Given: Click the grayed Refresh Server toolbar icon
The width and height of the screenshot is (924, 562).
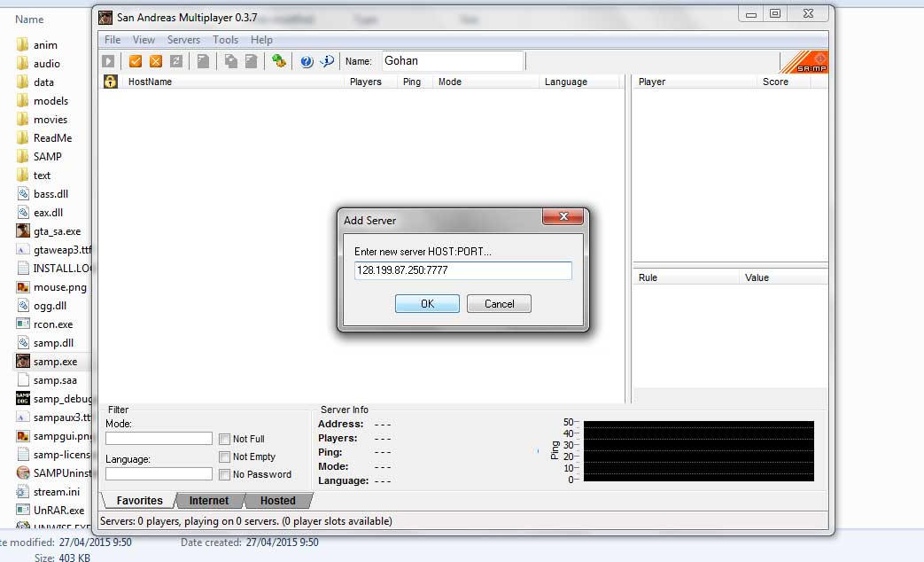Looking at the screenshot, I should (176, 61).
